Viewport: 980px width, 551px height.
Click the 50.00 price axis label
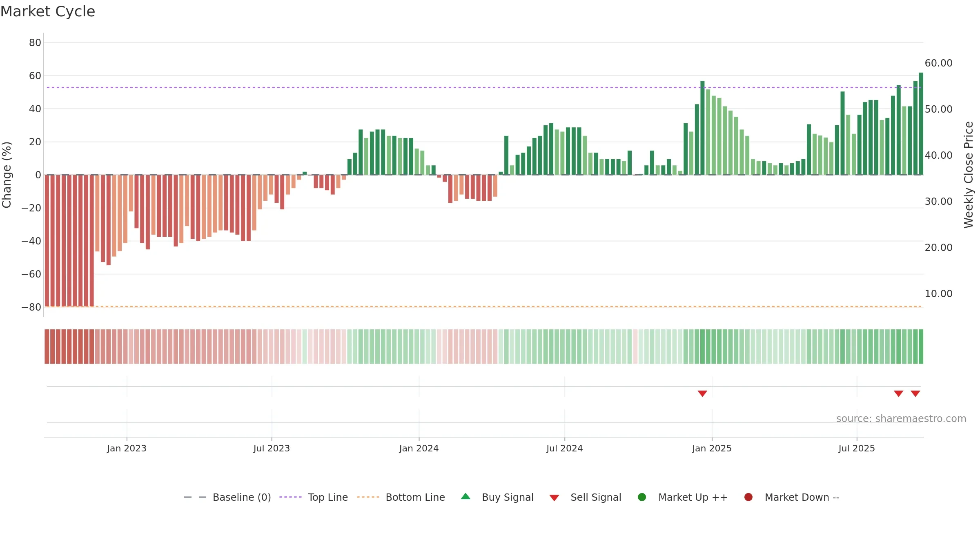[x=938, y=109]
